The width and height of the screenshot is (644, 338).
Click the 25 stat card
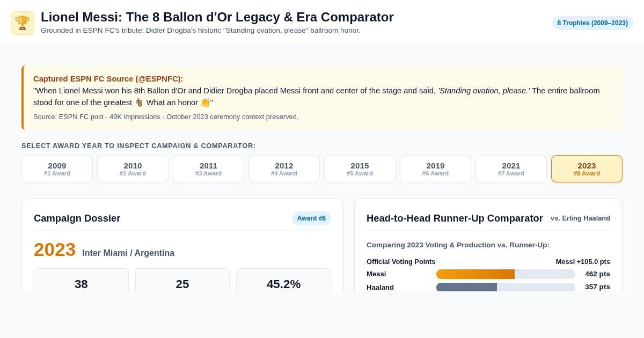(x=182, y=280)
